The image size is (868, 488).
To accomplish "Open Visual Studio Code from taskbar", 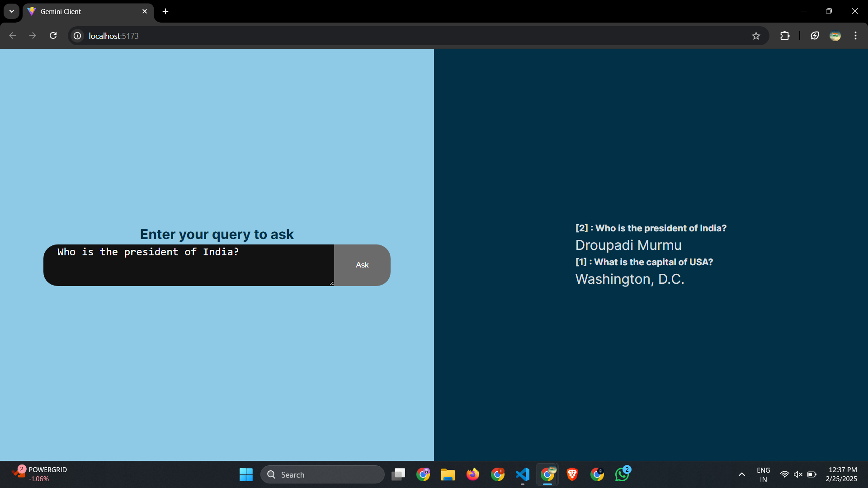I will click(523, 474).
